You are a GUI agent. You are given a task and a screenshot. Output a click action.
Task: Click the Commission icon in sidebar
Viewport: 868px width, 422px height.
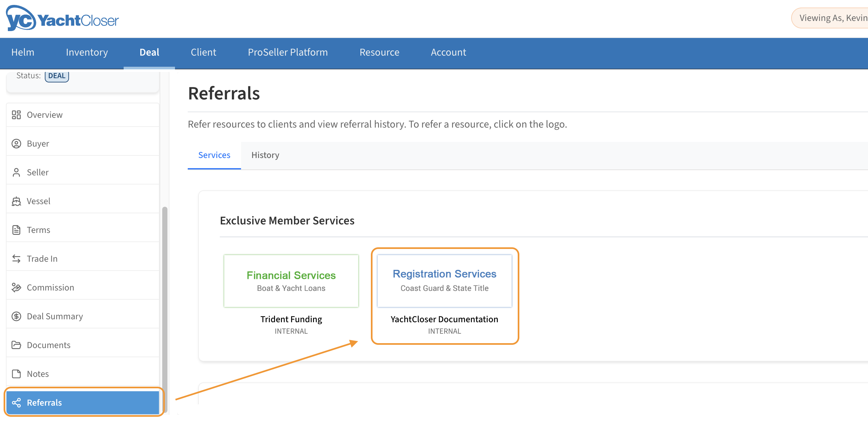tap(16, 288)
